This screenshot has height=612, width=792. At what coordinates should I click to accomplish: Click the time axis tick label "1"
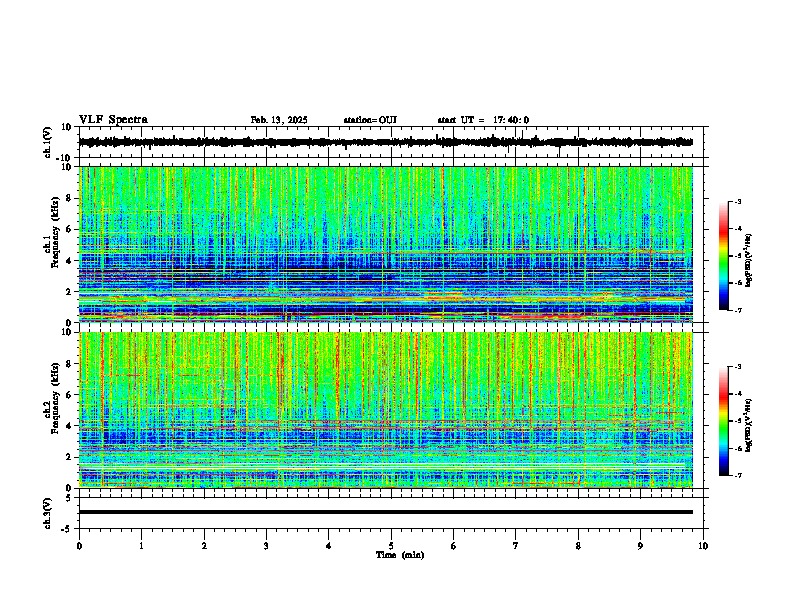pos(141,545)
